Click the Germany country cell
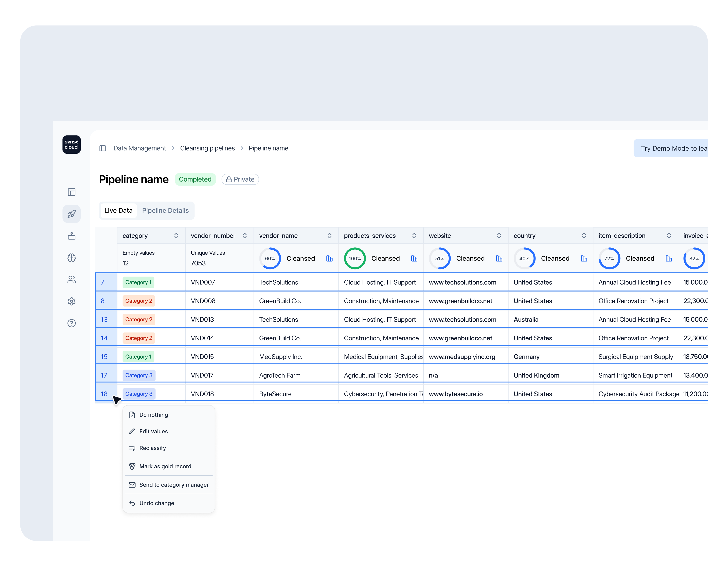 point(550,356)
